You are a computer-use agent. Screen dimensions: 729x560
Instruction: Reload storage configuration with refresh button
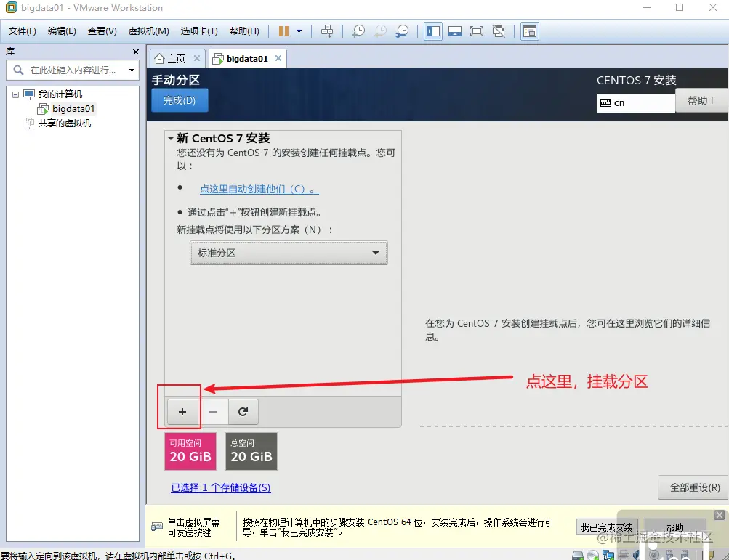click(x=243, y=412)
